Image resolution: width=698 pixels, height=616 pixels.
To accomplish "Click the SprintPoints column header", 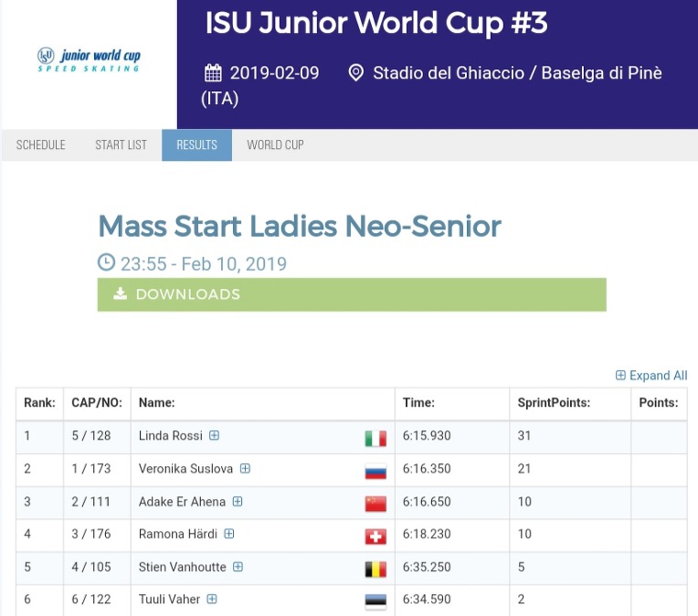I will point(554,403).
